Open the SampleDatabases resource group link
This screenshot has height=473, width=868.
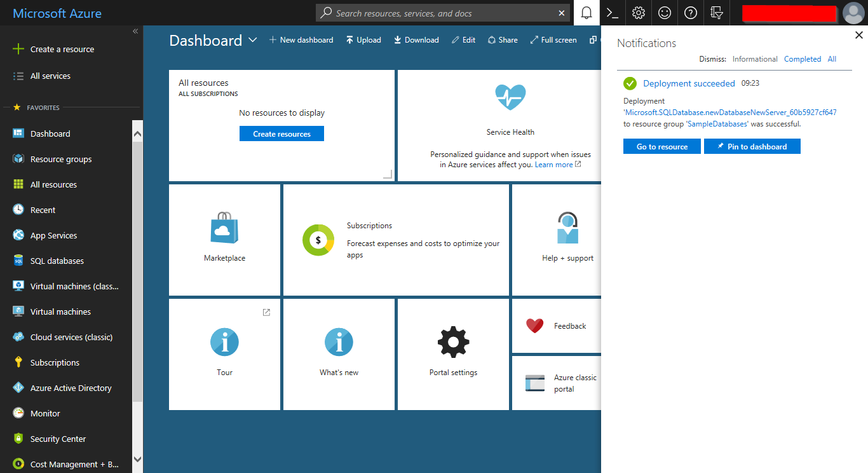tap(717, 124)
